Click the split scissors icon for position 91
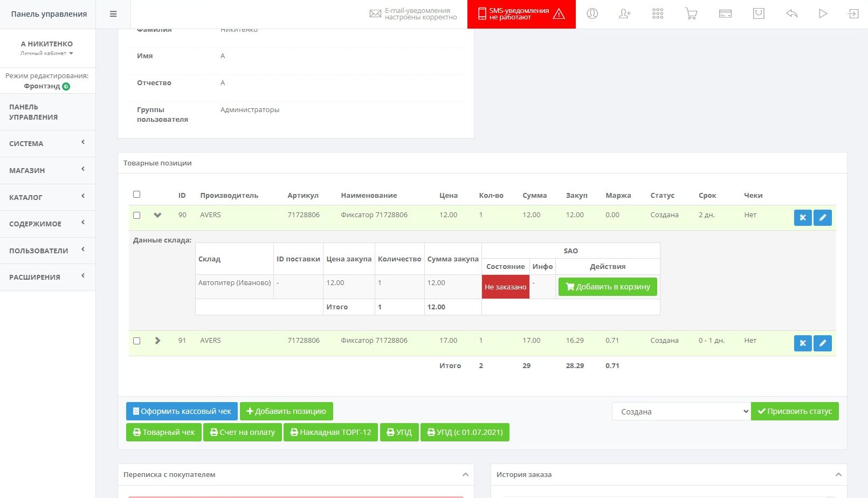This screenshot has height=498, width=868. click(x=802, y=343)
